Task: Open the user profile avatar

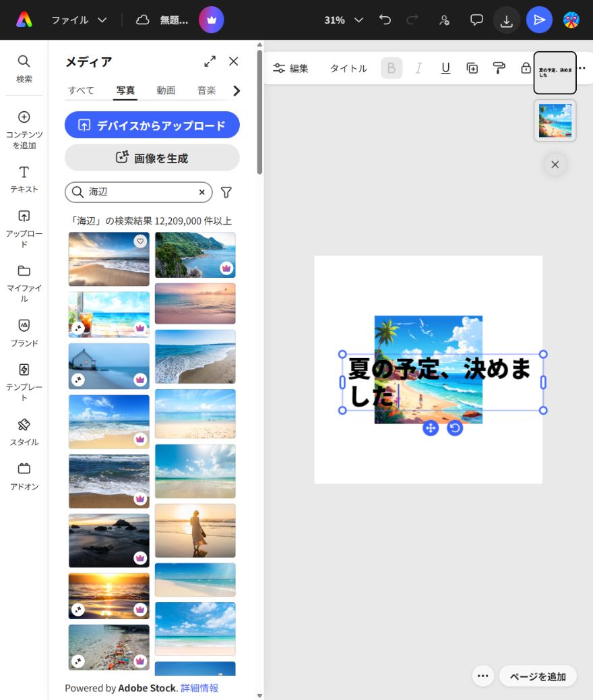Action: click(571, 20)
